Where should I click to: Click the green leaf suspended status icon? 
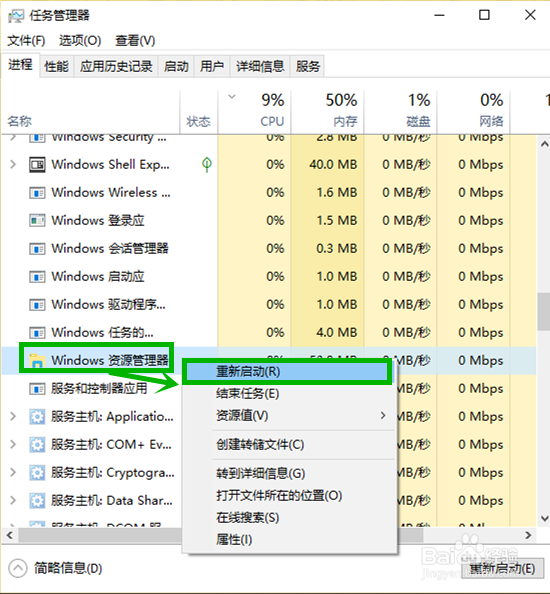[x=207, y=164]
